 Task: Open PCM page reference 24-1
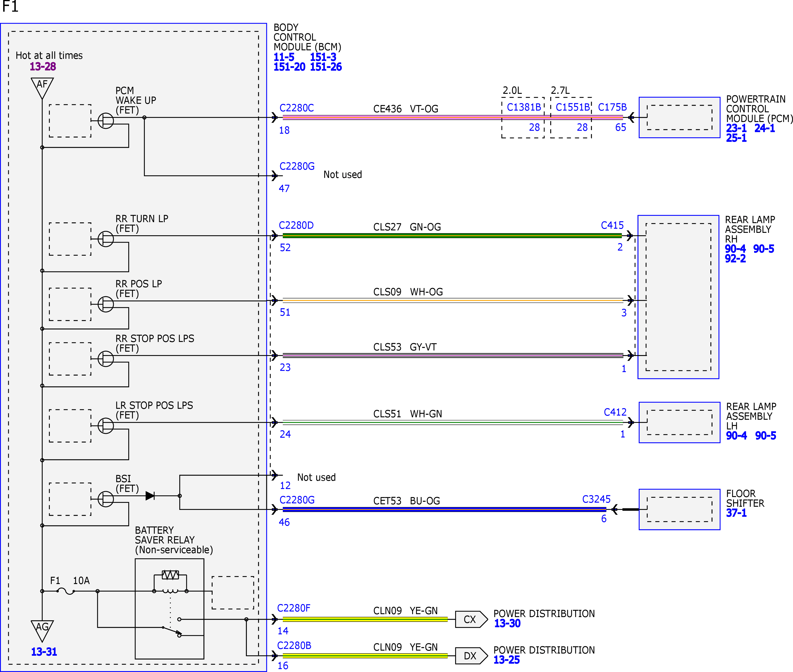pos(764,128)
